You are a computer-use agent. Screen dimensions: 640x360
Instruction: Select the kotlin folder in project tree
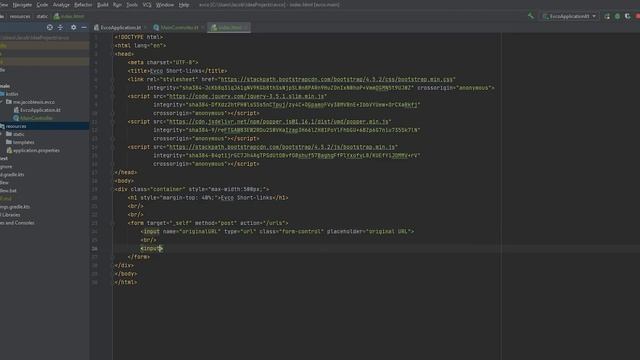tap(12, 94)
